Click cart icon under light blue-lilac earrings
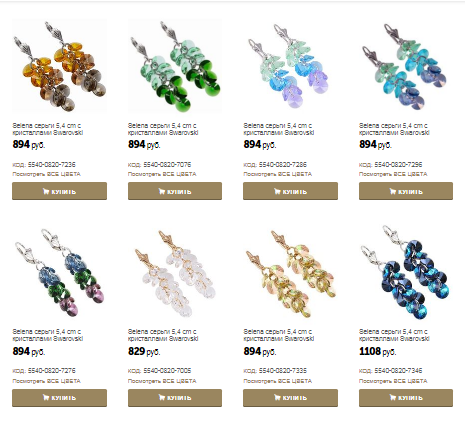This screenshot has height=425, width=465. [277, 191]
